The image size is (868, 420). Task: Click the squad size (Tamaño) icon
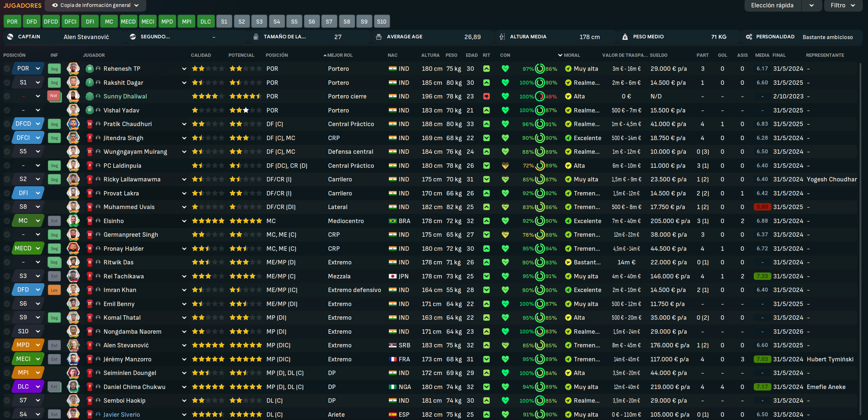click(x=256, y=37)
